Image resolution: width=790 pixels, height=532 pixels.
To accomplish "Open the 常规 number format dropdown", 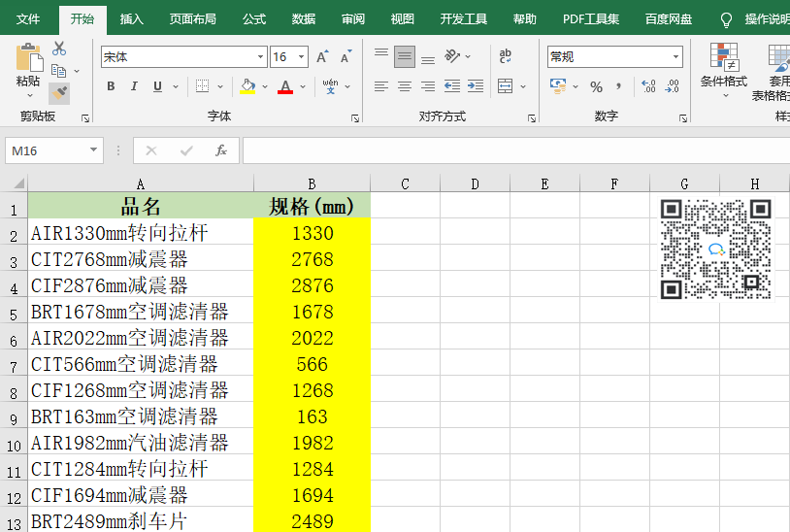I will (675, 57).
